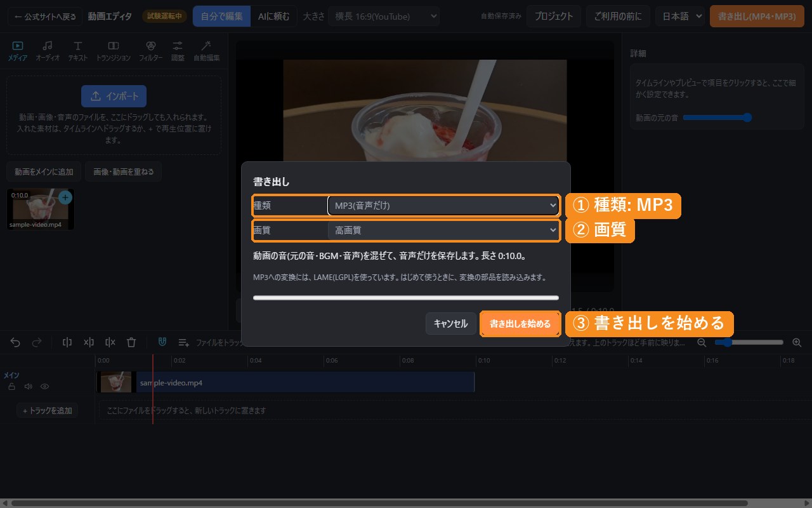Click the 書き出し(MP4・MP3) header button
This screenshot has width=812, height=508.
click(757, 17)
